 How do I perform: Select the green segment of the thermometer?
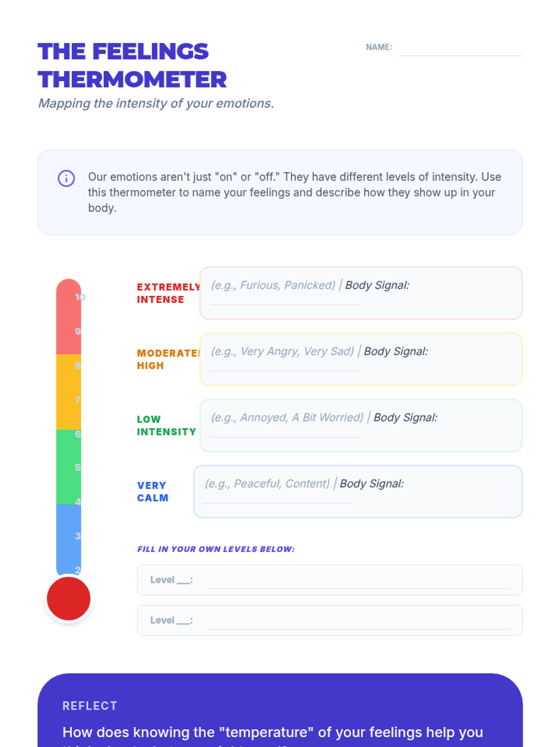coord(69,467)
